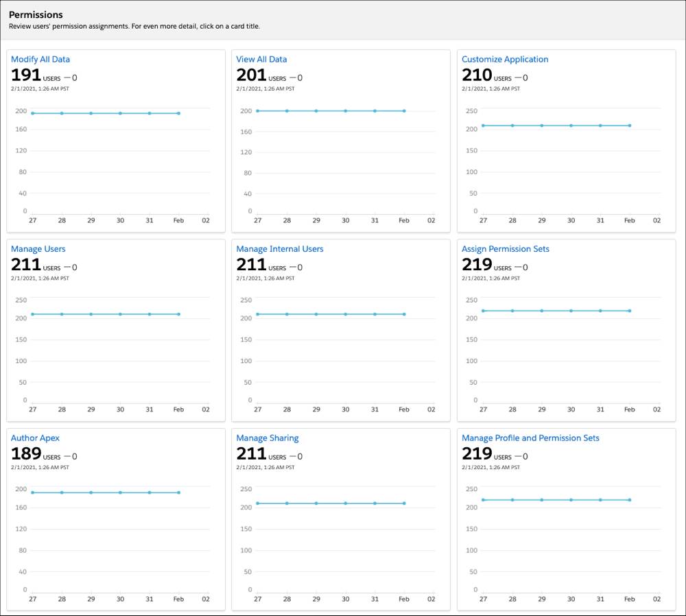686x616 pixels.
Task: Open the Manage Sharing card title
Action: (x=268, y=438)
